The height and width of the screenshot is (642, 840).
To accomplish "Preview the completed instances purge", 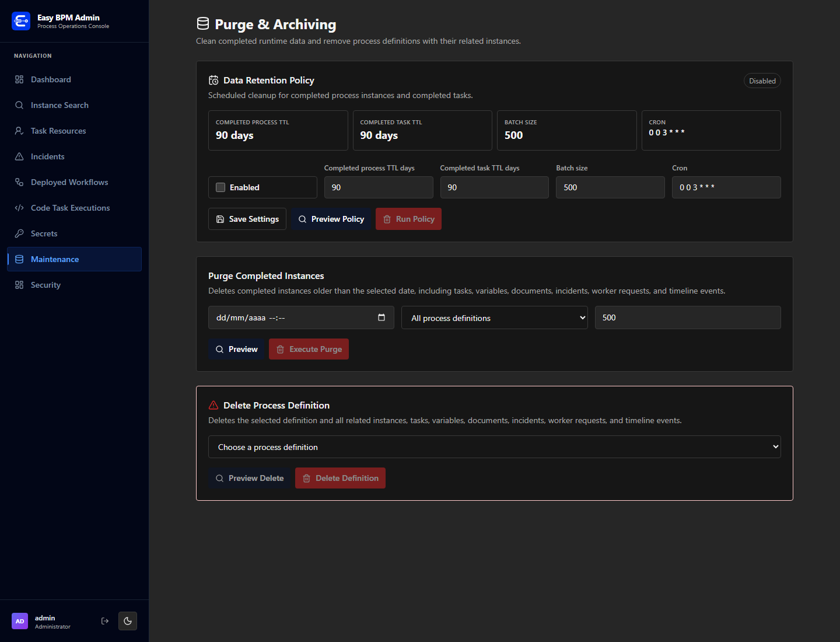I will pos(236,349).
